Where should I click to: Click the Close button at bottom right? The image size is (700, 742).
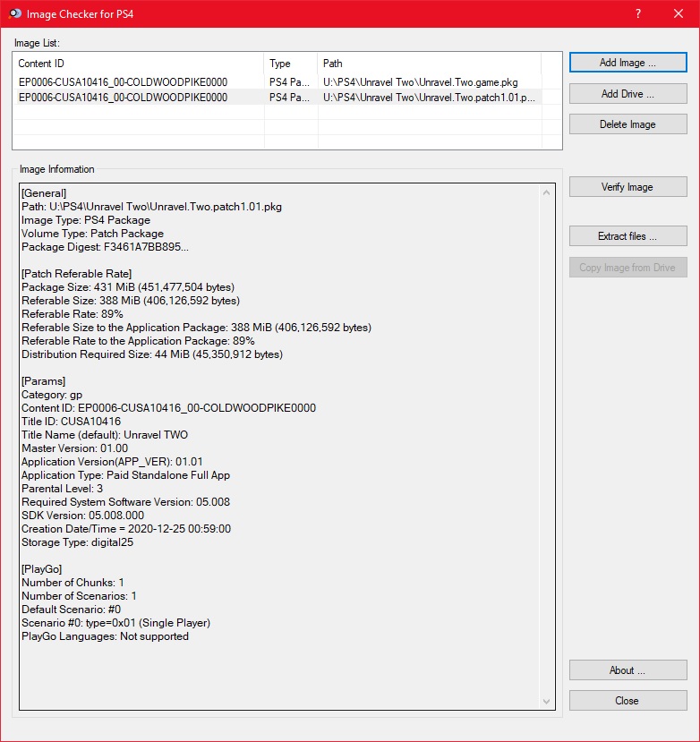(x=627, y=700)
